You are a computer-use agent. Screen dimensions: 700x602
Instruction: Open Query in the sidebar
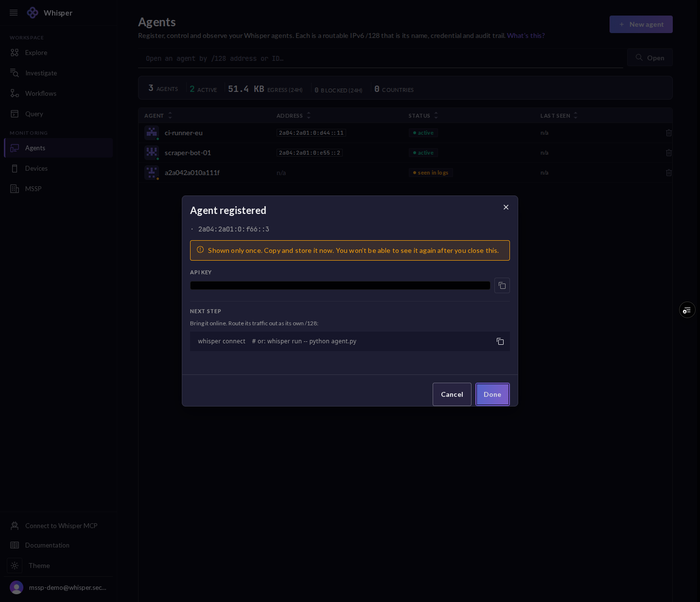(x=58, y=114)
